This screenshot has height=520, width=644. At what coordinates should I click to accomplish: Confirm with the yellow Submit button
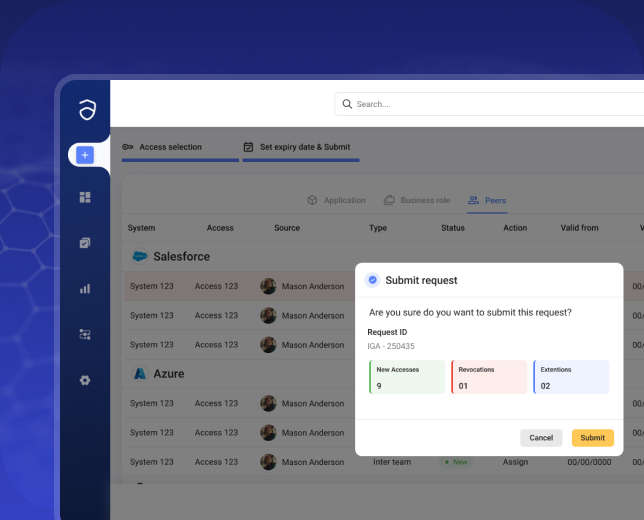click(593, 438)
